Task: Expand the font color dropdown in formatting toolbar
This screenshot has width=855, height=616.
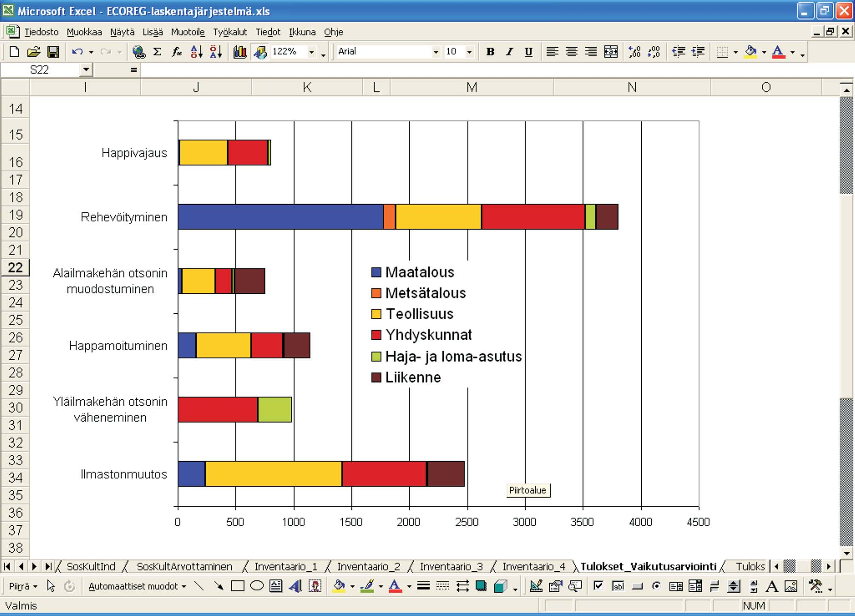Action: (792, 52)
